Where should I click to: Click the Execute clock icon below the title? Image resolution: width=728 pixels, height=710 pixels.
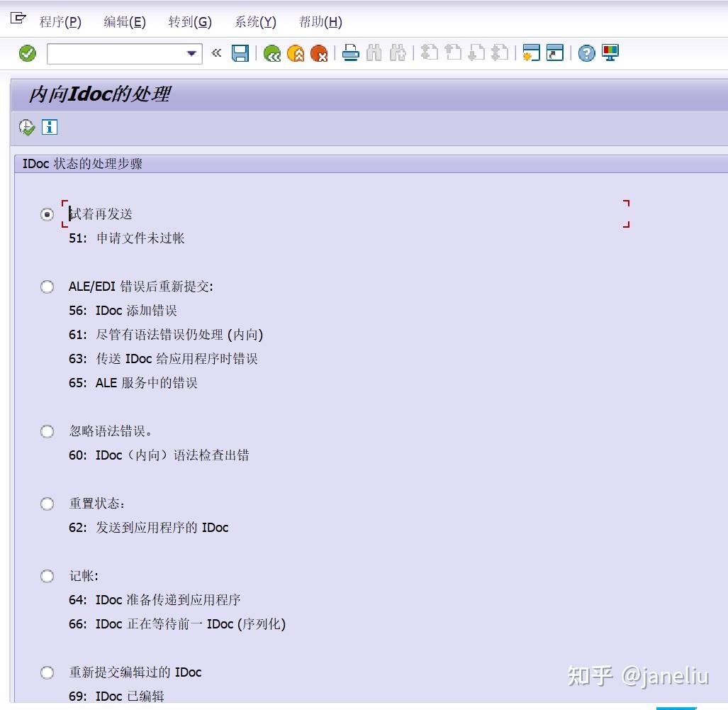pos(26,127)
